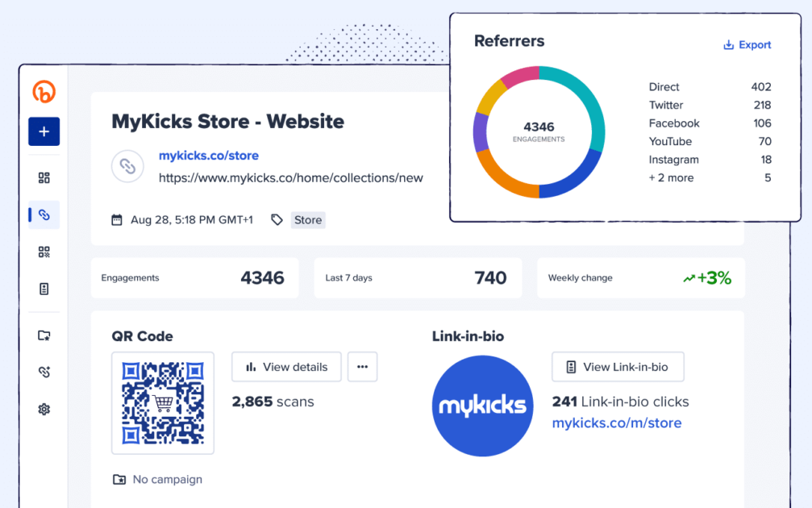Click the Link-in-bio section heading
This screenshot has height=508, width=812.
coord(468,336)
